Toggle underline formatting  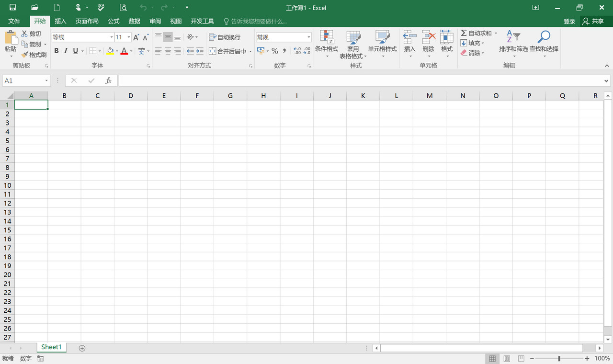[x=75, y=51]
